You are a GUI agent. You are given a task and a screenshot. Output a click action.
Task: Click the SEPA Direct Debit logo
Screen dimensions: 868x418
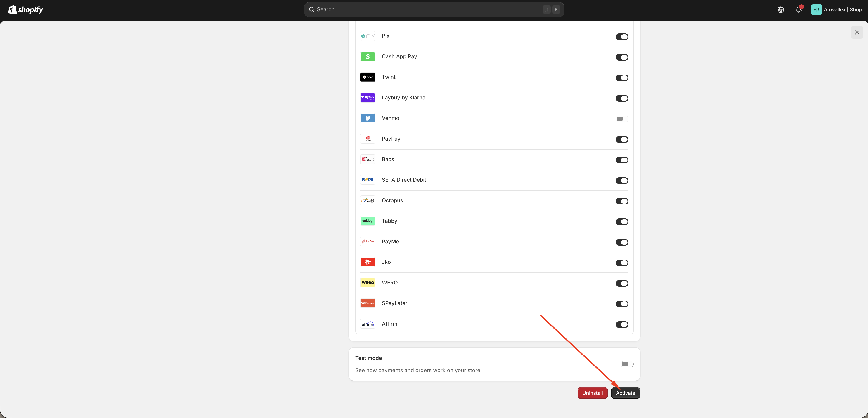[368, 180]
